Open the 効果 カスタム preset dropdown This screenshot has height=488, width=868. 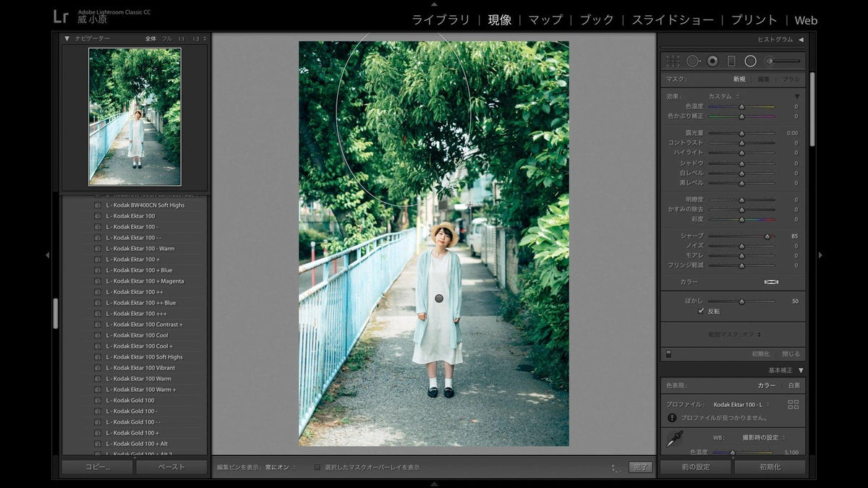click(723, 96)
